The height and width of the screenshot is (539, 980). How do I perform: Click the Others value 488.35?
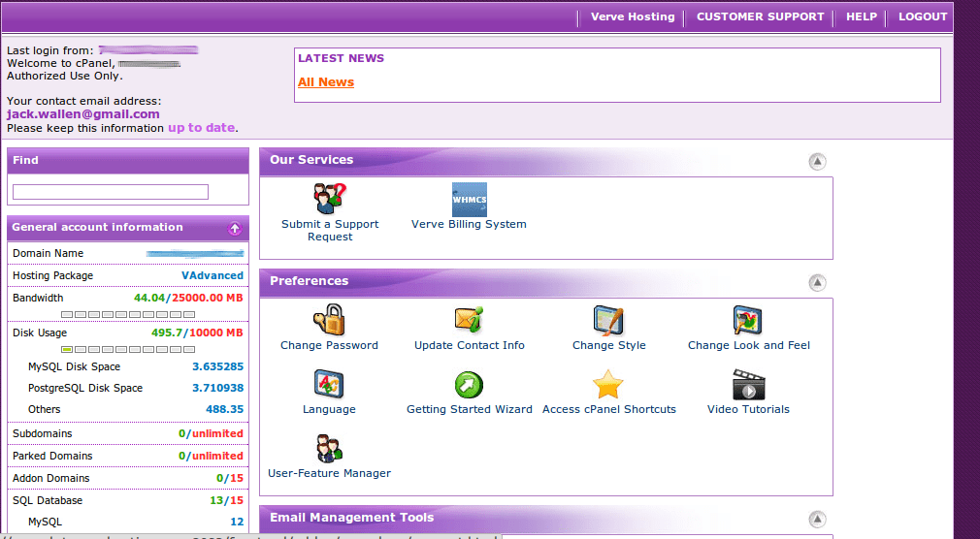224,409
